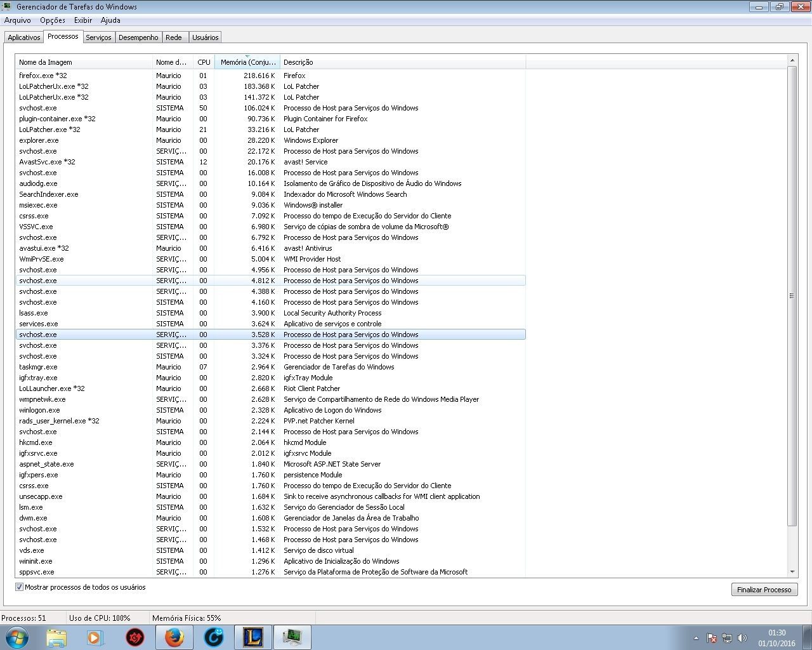
Task: Select avastui.exe *32 process
Action: coord(271,248)
